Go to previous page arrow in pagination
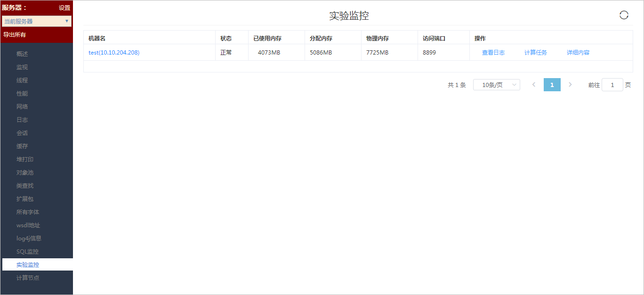Screen dimensions: 644x295 coord(534,85)
